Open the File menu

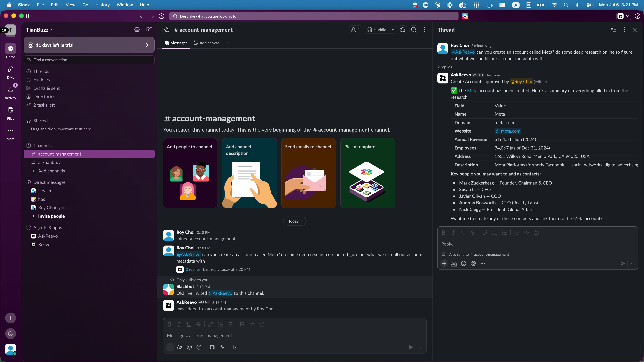point(40,5)
